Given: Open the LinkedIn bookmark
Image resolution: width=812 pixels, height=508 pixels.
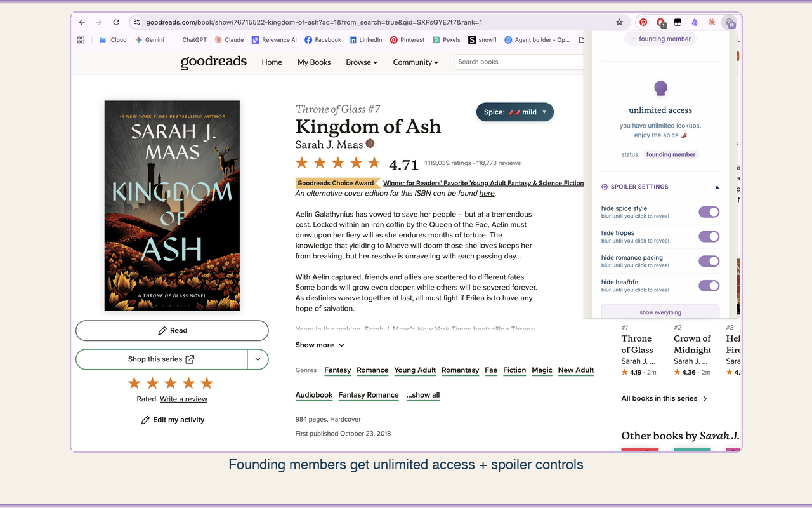Looking at the screenshot, I should tap(365, 39).
